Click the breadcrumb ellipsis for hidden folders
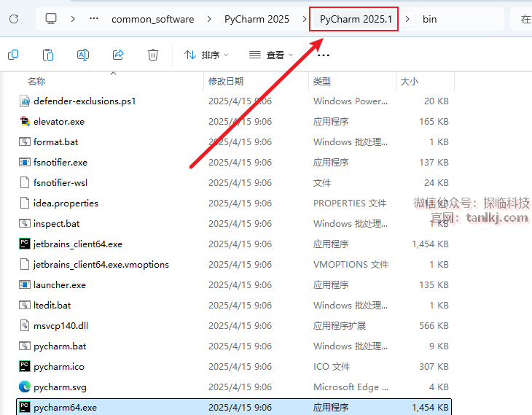 94,19
